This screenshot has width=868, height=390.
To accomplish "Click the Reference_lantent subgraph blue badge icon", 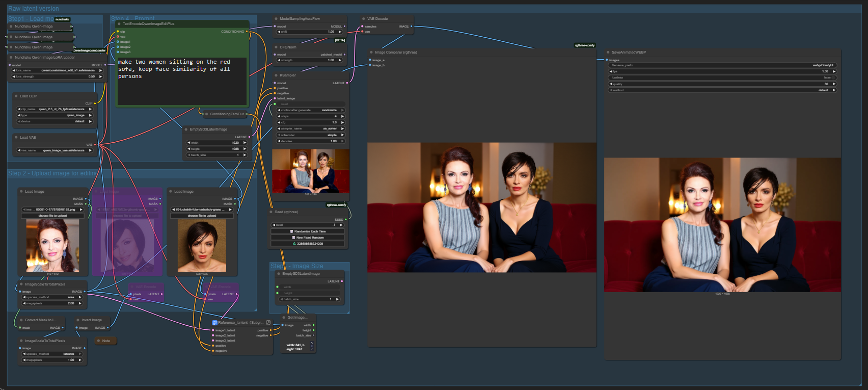I will coord(215,322).
